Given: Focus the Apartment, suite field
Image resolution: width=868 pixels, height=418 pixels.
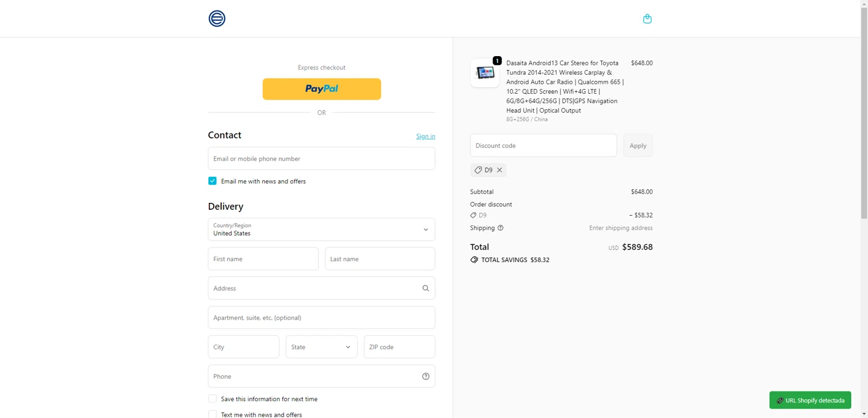Looking at the screenshot, I should [322, 317].
